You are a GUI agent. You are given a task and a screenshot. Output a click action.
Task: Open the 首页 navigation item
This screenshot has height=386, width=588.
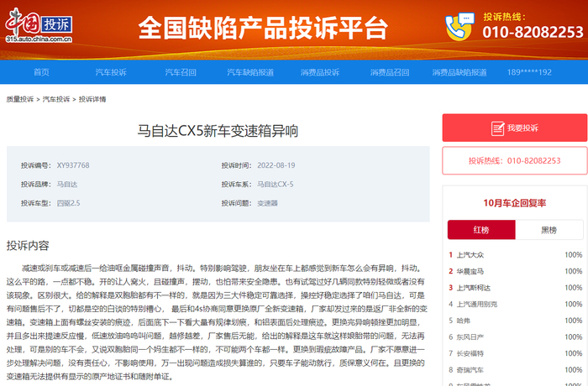[41, 72]
